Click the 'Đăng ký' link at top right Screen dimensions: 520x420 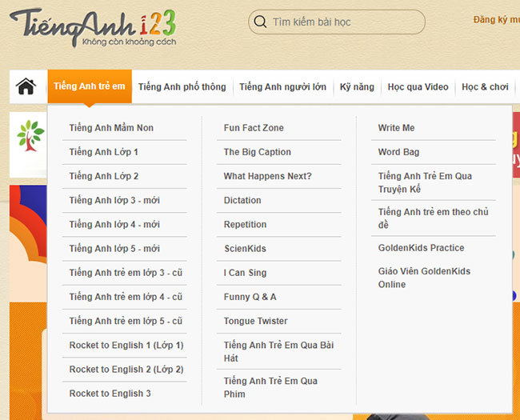(x=497, y=19)
